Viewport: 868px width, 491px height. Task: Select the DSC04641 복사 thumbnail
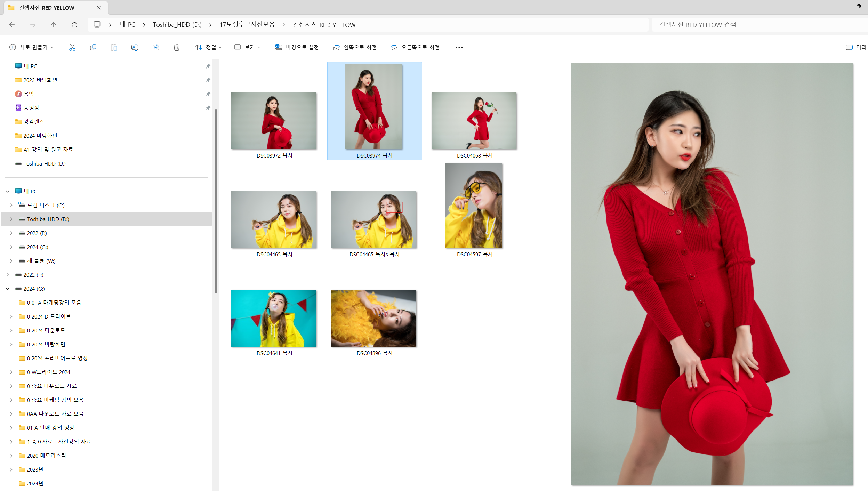click(x=274, y=319)
